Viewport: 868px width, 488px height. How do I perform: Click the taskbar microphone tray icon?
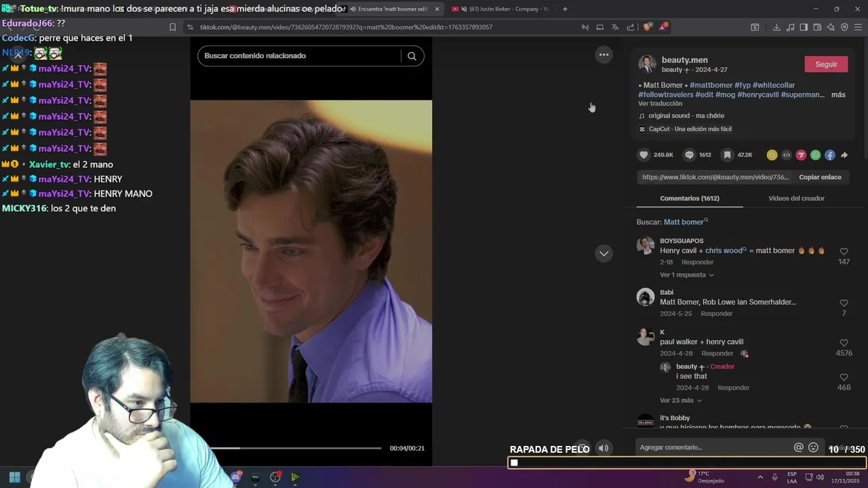coord(775,477)
